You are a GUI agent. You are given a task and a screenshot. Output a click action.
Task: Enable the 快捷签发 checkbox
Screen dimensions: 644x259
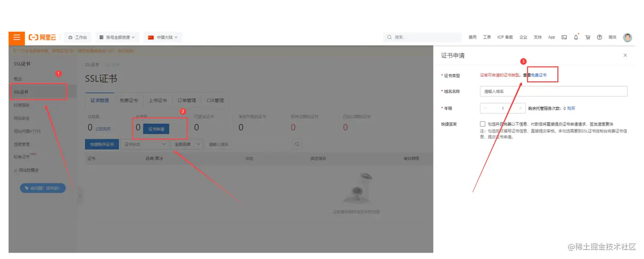click(x=483, y=124)
